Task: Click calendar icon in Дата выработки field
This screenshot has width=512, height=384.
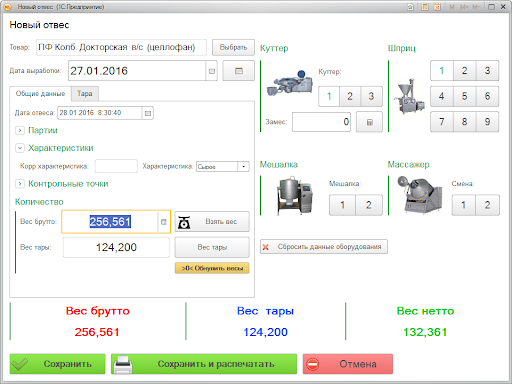Action: 212,71
